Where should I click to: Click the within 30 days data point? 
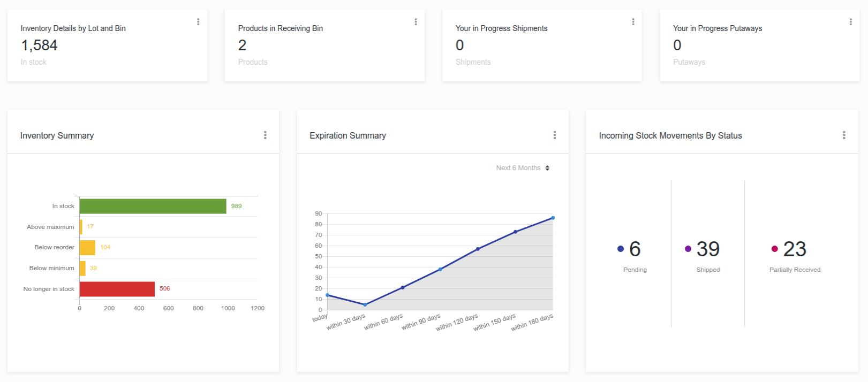click(x=365, y=305)
